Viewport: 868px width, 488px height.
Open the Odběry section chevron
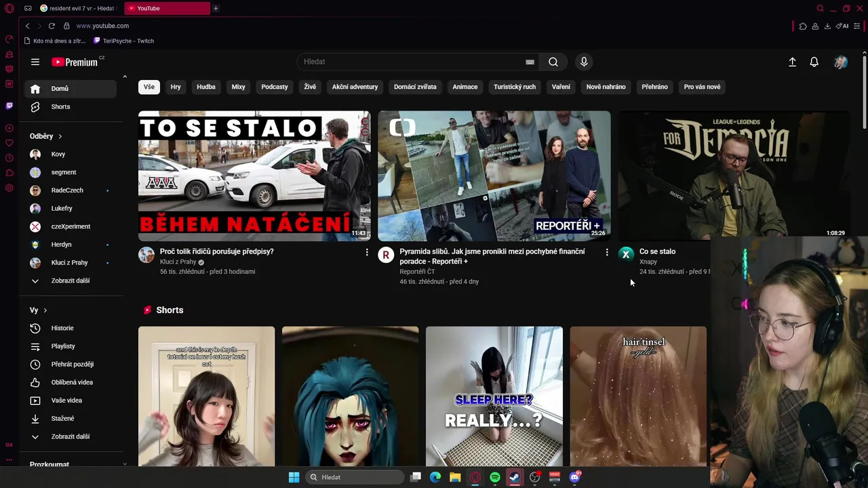[60, 136]
